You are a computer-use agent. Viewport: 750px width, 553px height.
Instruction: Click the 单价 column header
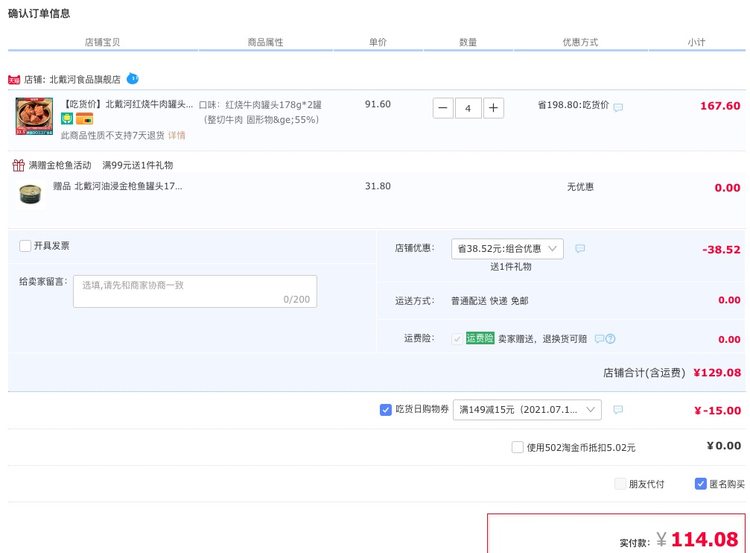click(x=378, y=42)
